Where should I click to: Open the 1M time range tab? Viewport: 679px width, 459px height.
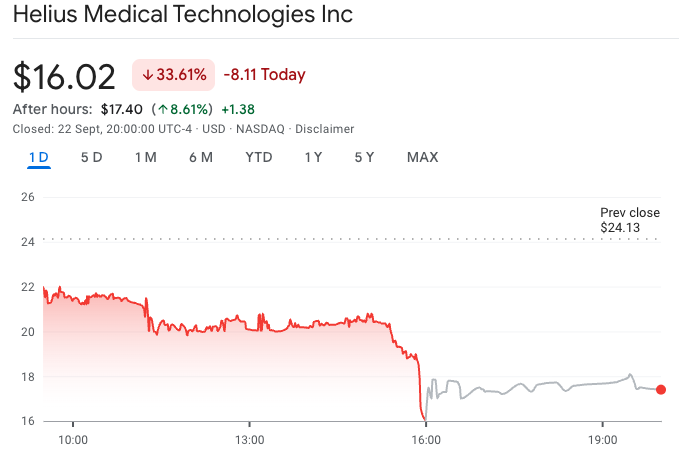(146, 157)
